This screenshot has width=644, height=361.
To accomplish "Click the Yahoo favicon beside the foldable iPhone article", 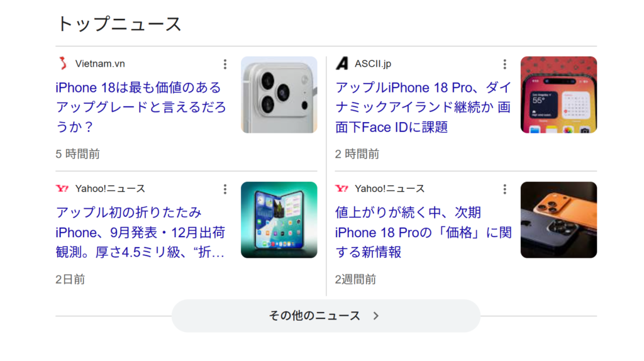I will [62, 189].
